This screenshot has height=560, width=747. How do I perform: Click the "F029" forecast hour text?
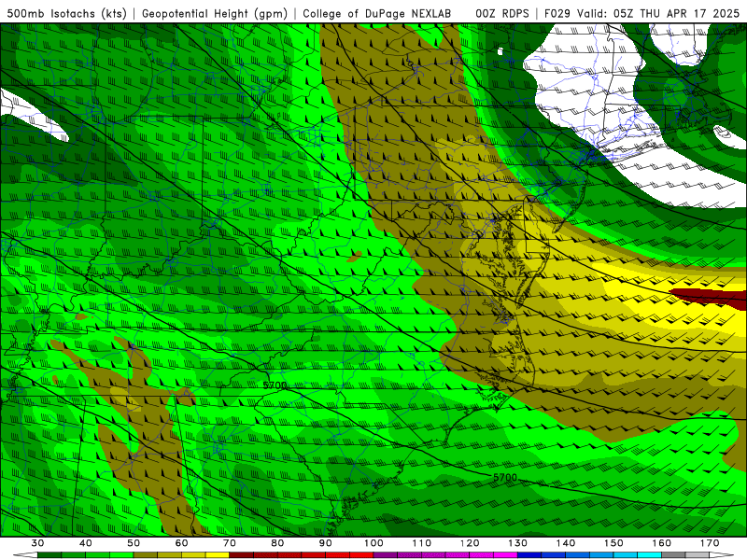point(558,13)
